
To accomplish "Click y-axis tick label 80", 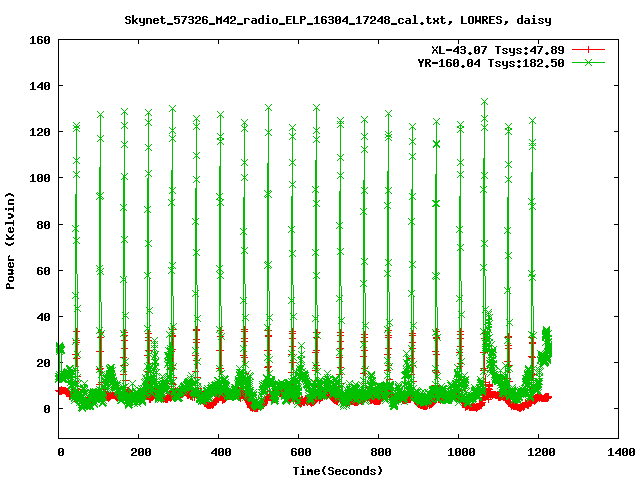I will coord(43,225).
